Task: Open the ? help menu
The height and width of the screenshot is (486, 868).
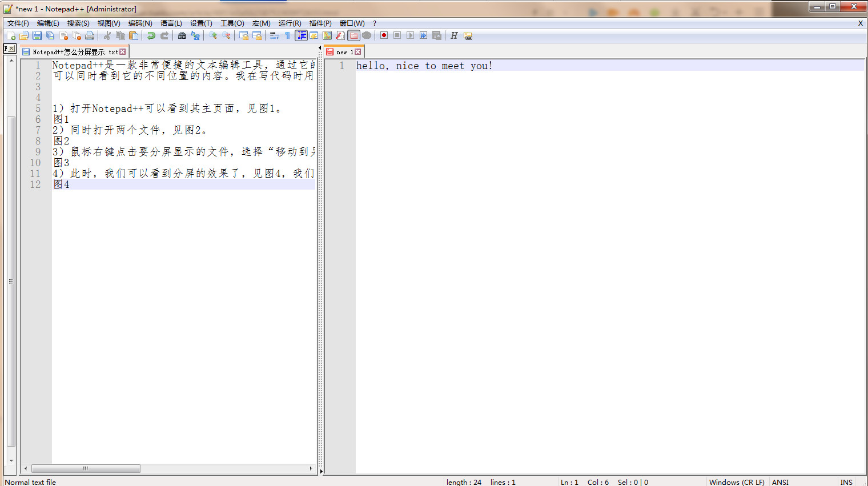Action: pyautogui.click(x=375, y=23)
